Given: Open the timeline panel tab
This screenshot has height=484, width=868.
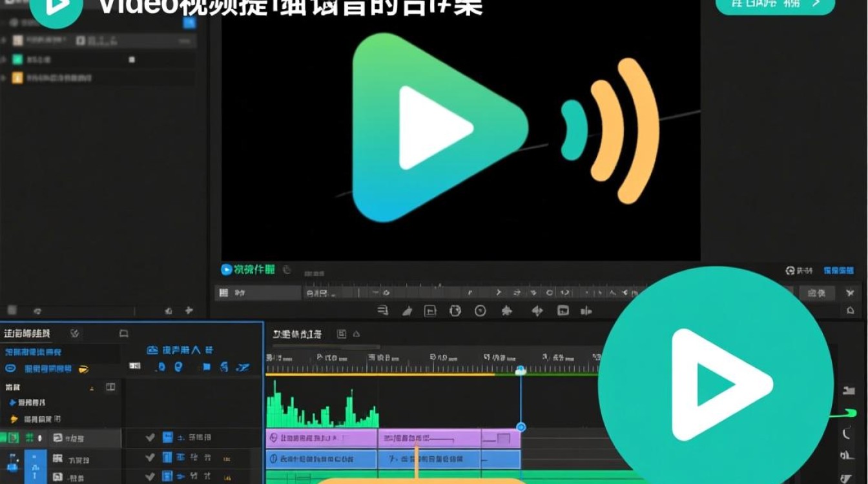Looking at the screenshot, I should pos(297,334).
